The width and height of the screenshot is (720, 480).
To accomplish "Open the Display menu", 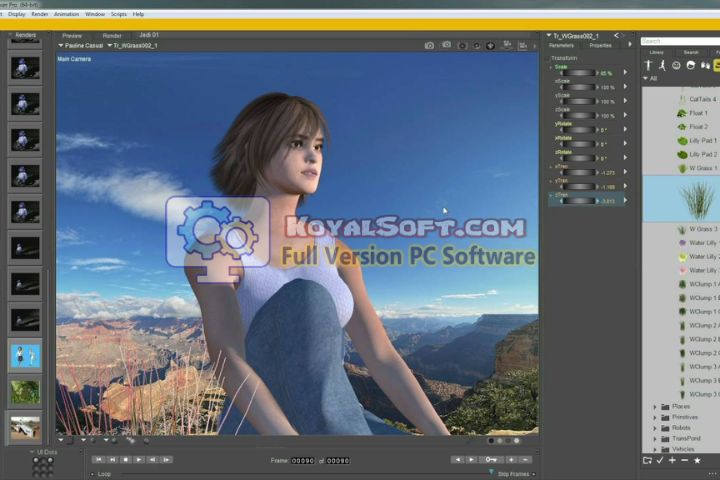I will 17,14.
